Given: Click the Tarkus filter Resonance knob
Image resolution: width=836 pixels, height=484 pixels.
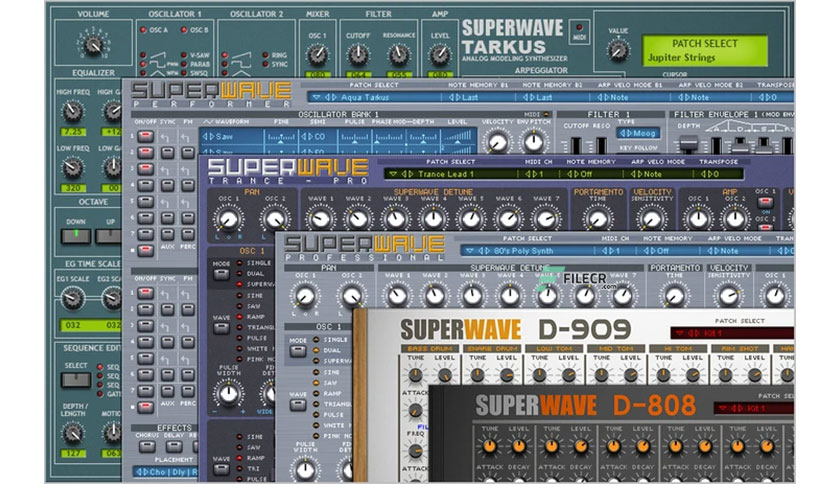Looking at the screenshot, I should (398, 54).
